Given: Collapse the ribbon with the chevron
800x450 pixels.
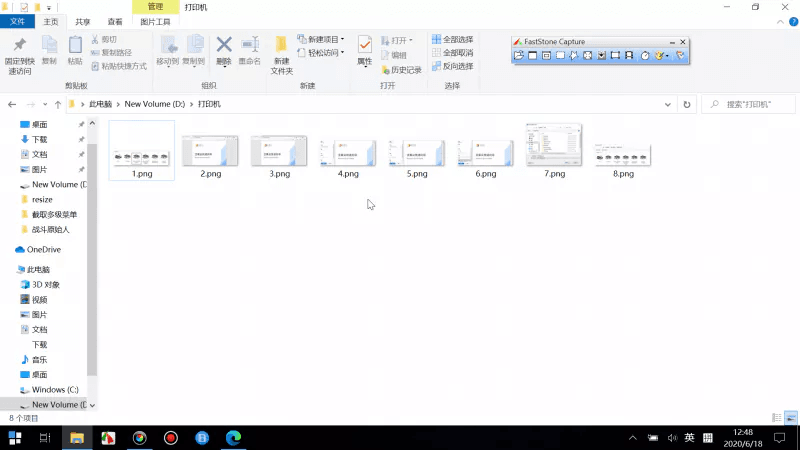Looking at the screenshot, I should click(780, 21).
